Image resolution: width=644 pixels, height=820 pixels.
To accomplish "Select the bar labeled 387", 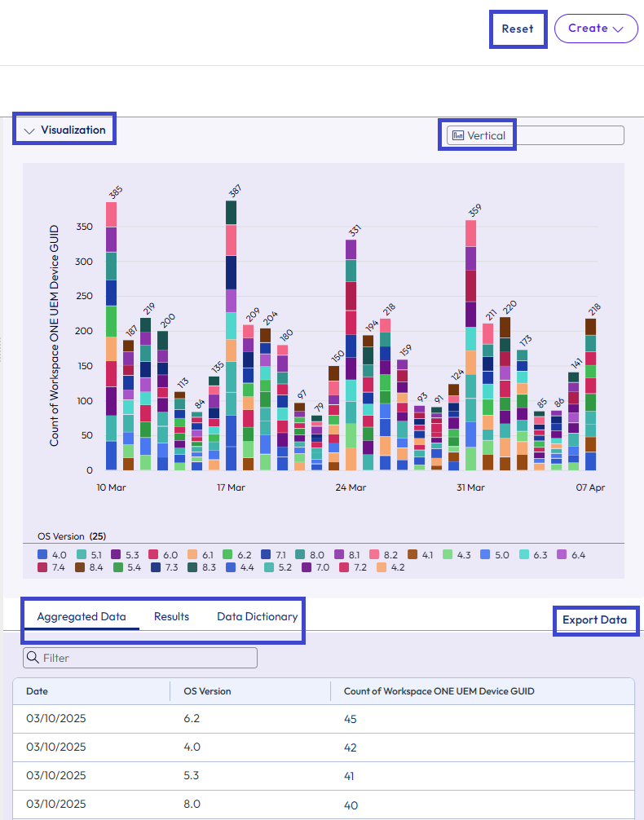I will click(x=231, y=336).
